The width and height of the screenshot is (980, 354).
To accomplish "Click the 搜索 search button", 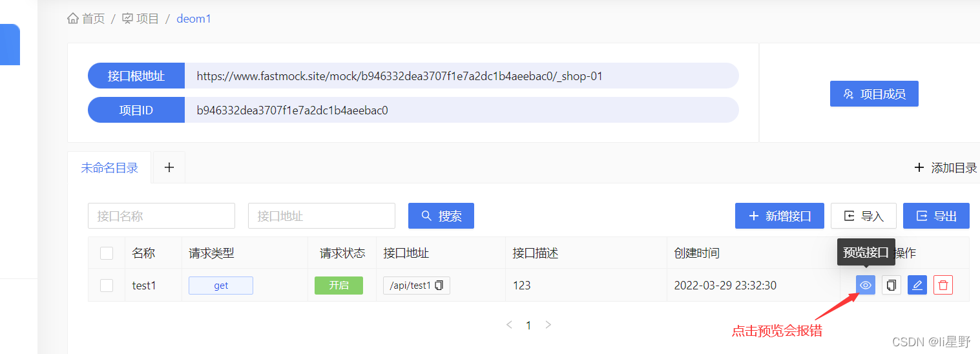I will pyautogui.click(x=441, y=216).
